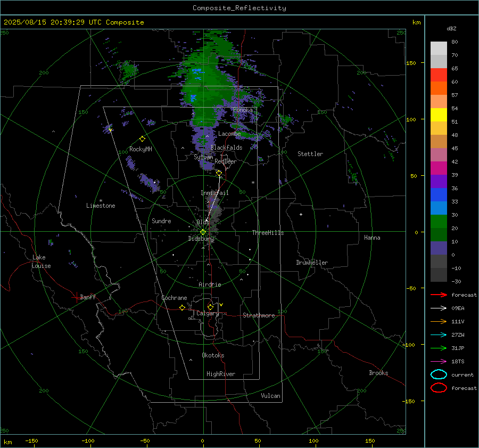Click the asterisk marker above Limestone
479x448 pixels.
[101, 201]
